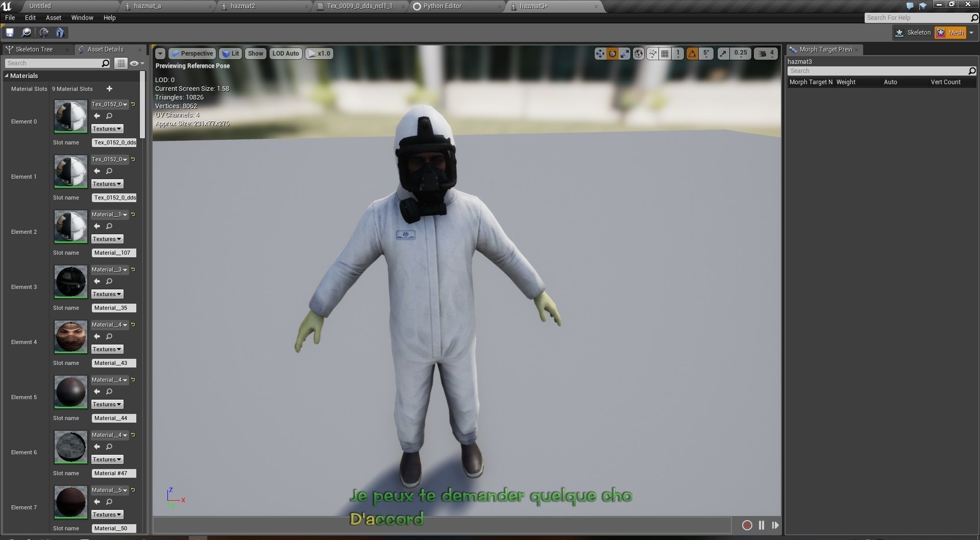Change playback speed x1.0

(320, 54)
